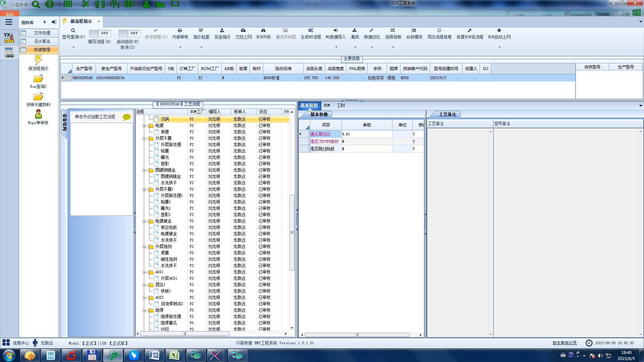This screenshot has height=362, width=644.
Task: Open Word from the Windows taskbar
Action: [155, 355]
